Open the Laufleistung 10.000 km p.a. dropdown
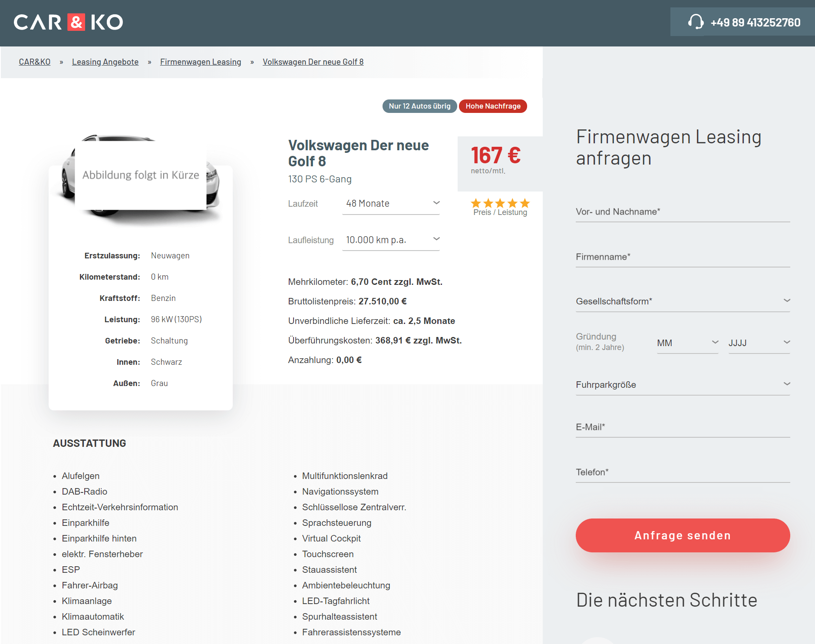This screenshot has width=815, height=644. [x=391, y=240]
